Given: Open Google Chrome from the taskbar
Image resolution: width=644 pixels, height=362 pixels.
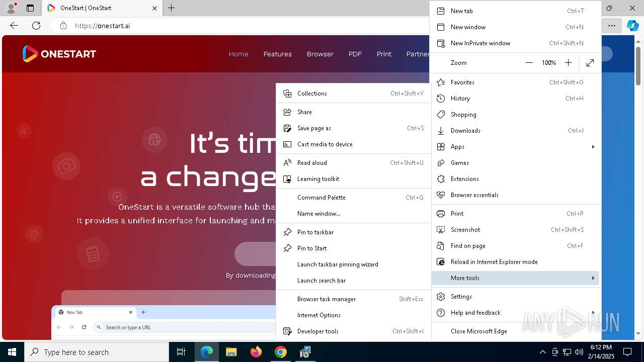Looking at the screenshot, I should (x=281, y=352).
